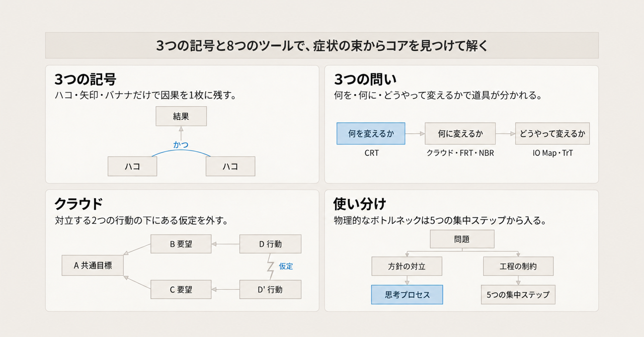This screenshot has height=337, width=644.
Task: Select the '5つの集中ステップ' box
Action: click(518, 295)
